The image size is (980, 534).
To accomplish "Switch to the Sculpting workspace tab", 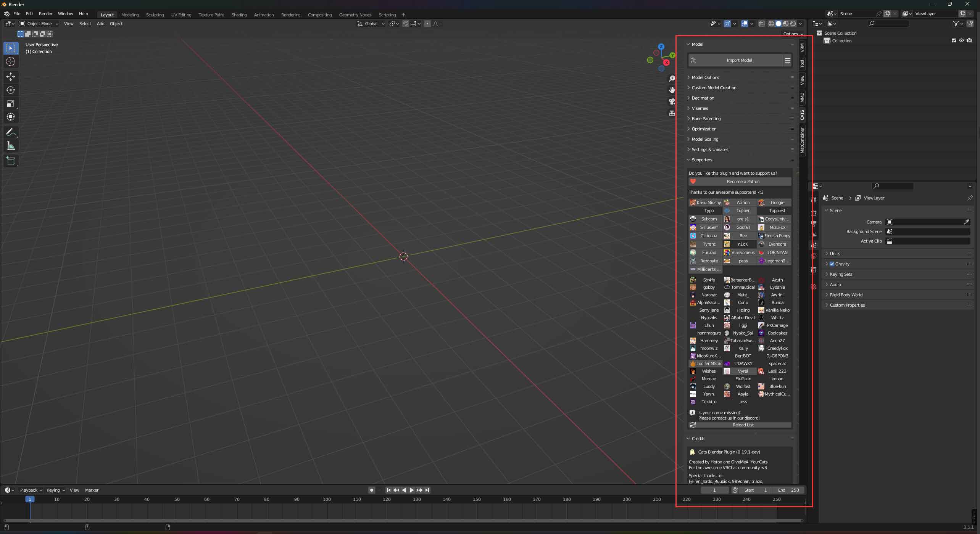I will (x=155, y=15).
